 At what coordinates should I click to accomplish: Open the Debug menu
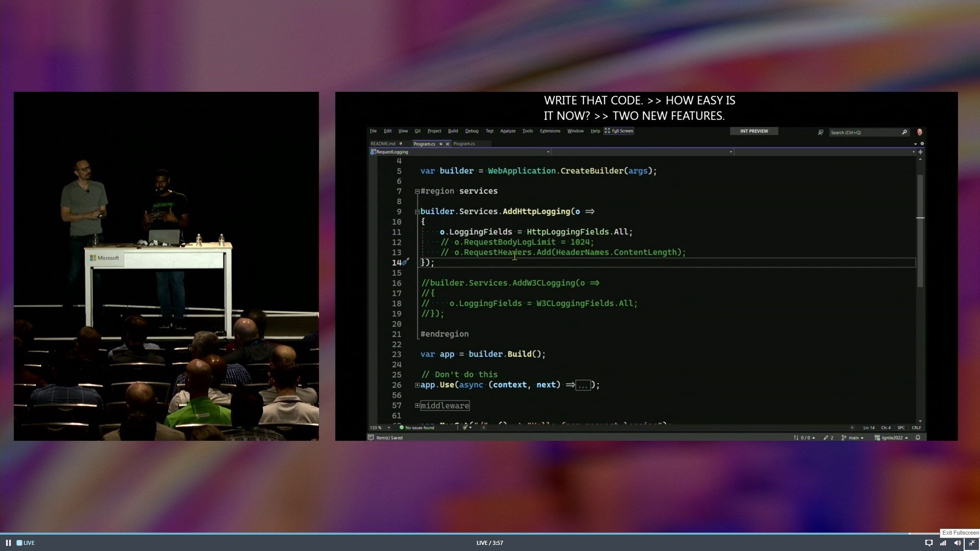point(472,131)
